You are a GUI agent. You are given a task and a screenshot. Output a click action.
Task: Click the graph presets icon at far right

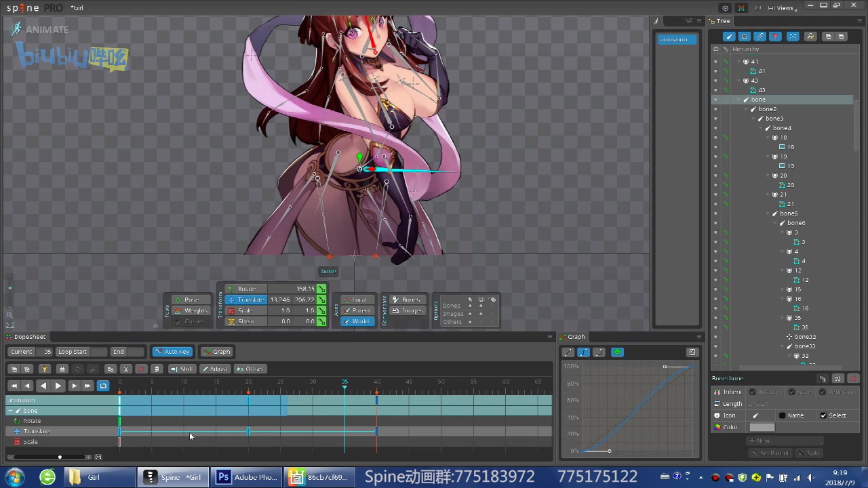click(x=692, y=352)
